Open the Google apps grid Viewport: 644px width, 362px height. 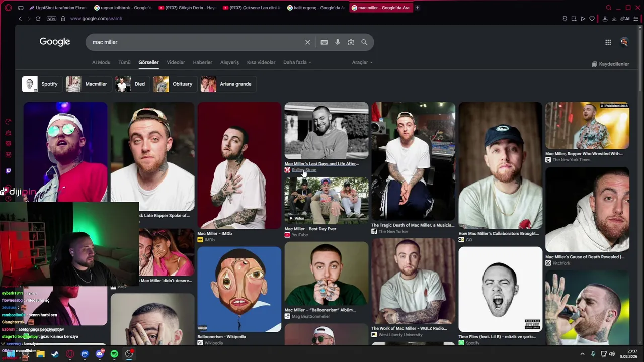608,42
